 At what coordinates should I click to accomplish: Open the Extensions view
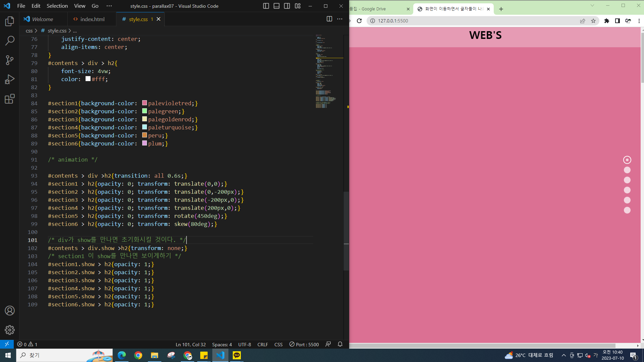tap(10, 99)
